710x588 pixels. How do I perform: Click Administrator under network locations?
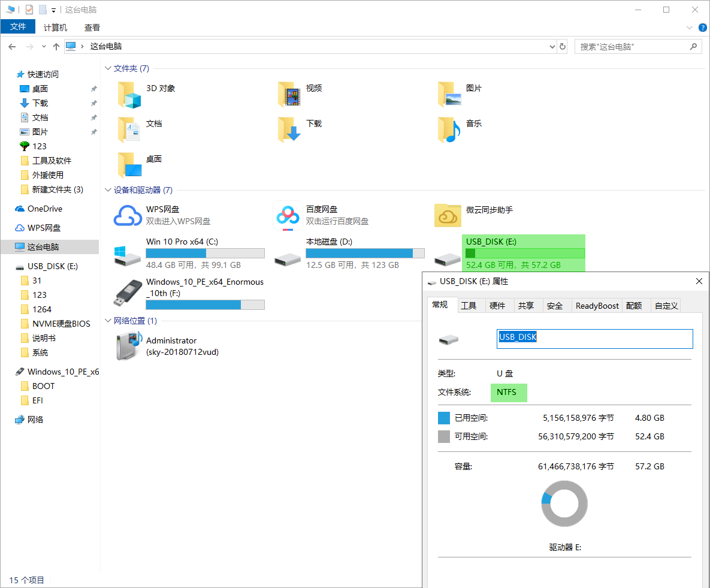pyautogui.click(x=173, y=340)
